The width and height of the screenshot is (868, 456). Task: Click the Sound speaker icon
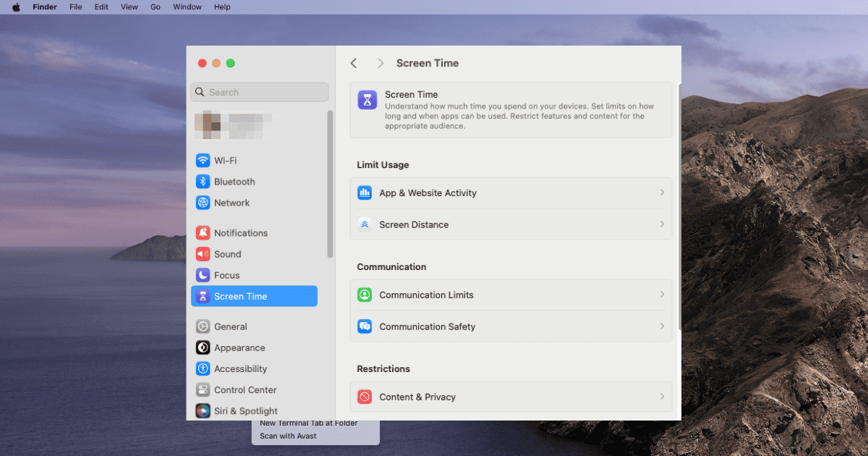click(203, 254)
